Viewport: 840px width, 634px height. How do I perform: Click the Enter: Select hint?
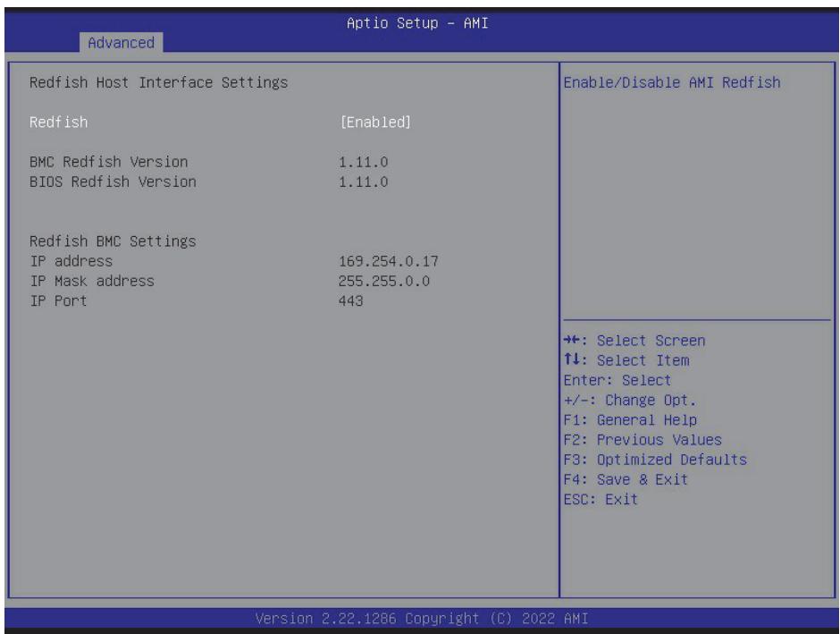(x=617, y=380)
